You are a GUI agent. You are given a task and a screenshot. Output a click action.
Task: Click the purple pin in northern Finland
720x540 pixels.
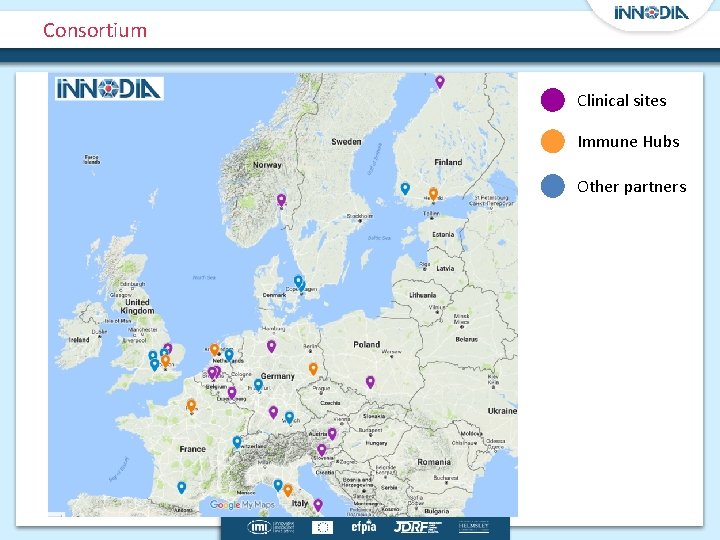(440, 82)
